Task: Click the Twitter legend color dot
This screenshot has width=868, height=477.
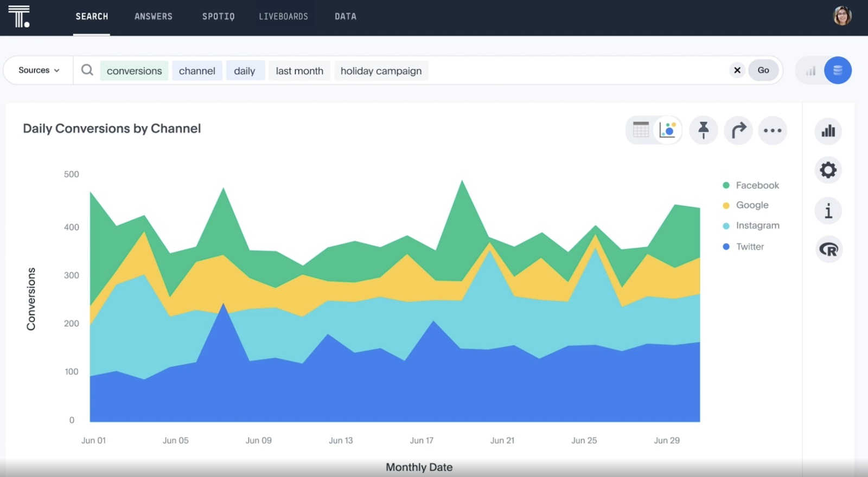Action: tap(726, 247)
